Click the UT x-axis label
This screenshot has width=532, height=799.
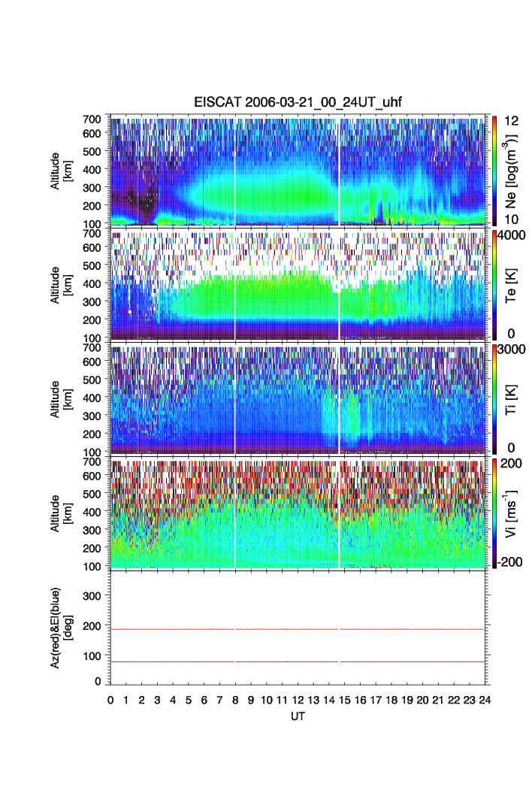coord(298,717)
